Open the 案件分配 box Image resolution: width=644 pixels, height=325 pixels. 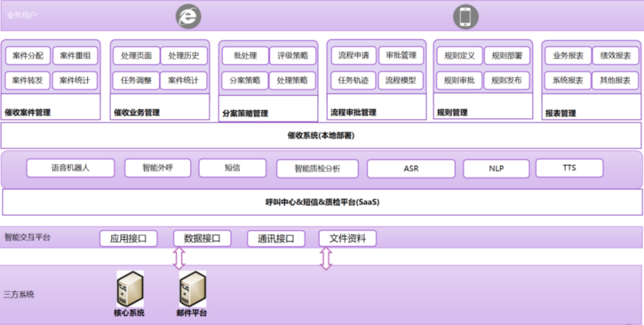point(28,56)
